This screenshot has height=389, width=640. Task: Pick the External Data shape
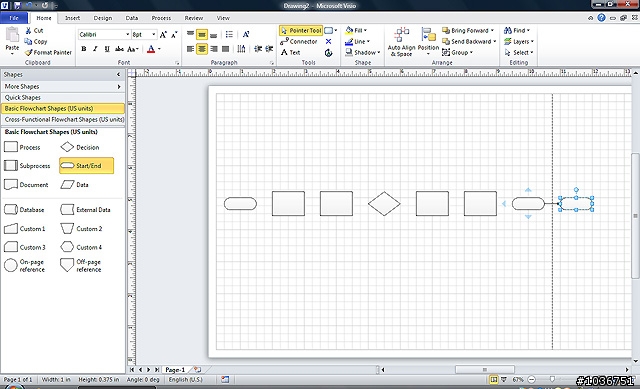coord(85,210)
